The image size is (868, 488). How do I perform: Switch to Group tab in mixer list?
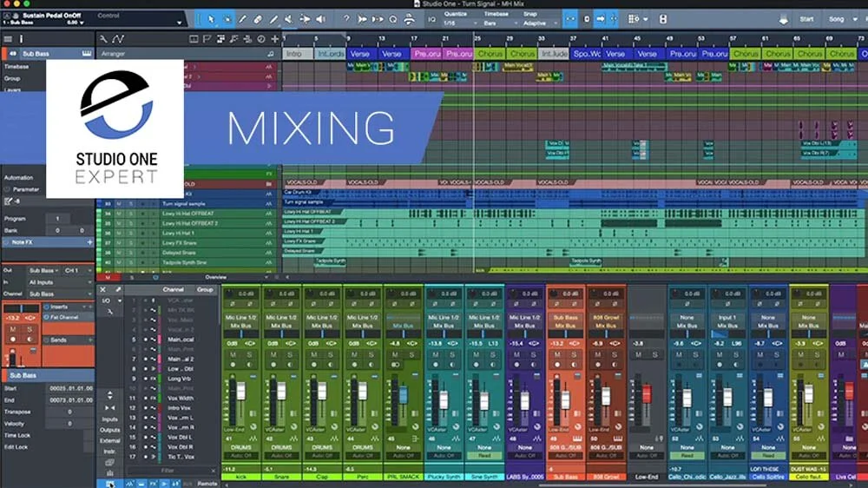(x=205, y=290)
